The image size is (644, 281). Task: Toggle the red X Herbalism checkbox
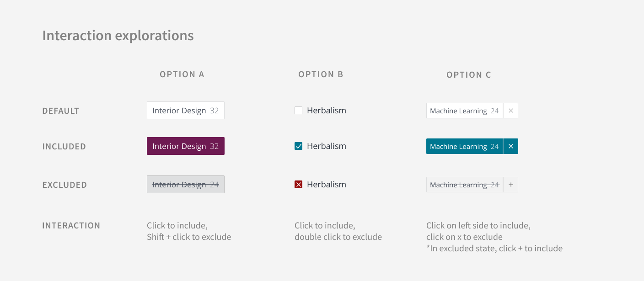(x=299, y=185)
